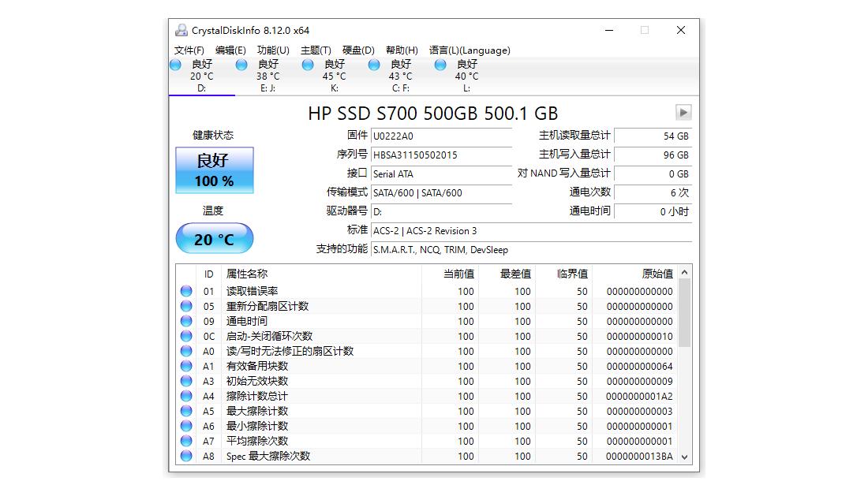
Task: Open the next drive with the arrow button
Action: (683, 113)
